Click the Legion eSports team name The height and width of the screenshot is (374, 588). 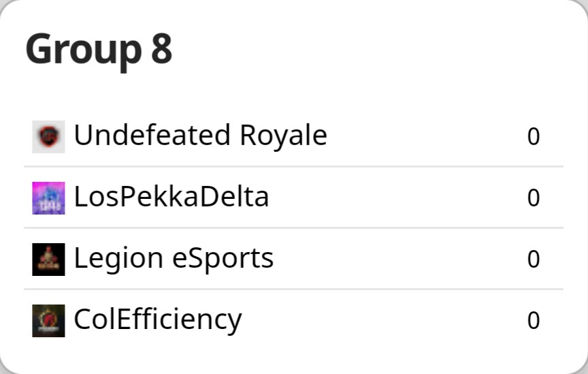click(x=174, y=258)
